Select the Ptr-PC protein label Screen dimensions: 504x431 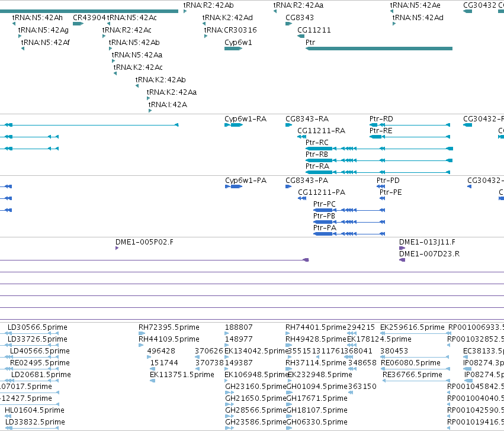[x=325, y=204]
